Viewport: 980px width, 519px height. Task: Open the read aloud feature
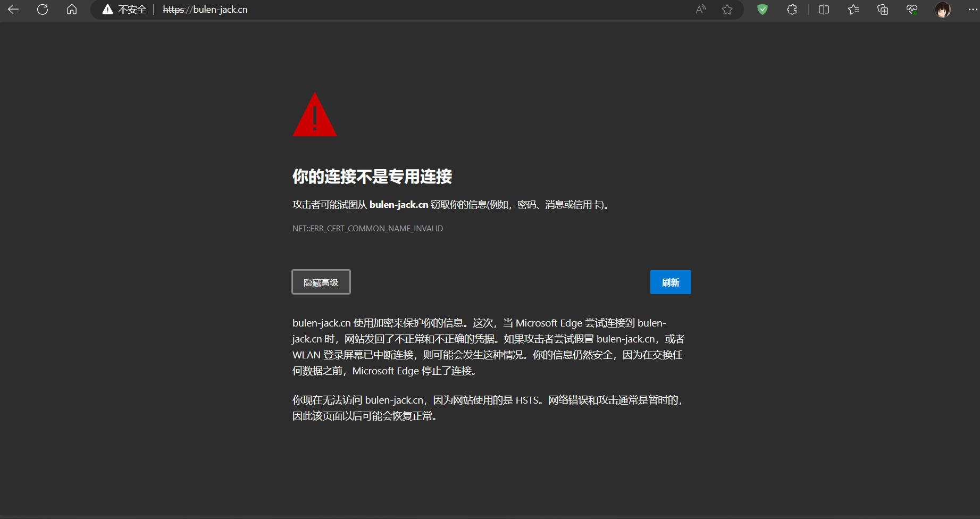pyautogui.click(x=701, y=10)
